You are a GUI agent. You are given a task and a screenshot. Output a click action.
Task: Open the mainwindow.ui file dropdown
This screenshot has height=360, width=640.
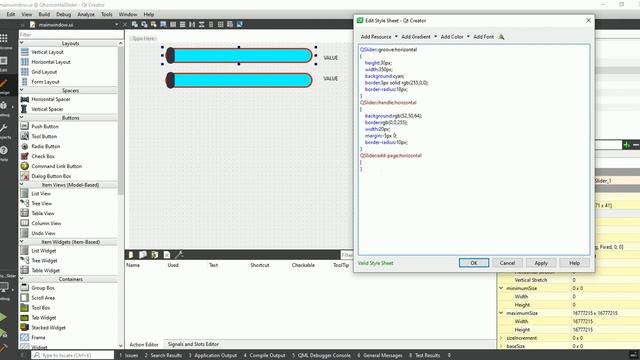pyautogui.click(x=116, y=25)
